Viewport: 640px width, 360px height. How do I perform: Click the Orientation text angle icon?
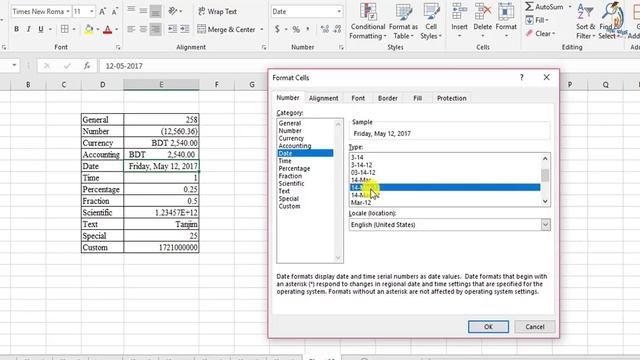tap(173, 11)
